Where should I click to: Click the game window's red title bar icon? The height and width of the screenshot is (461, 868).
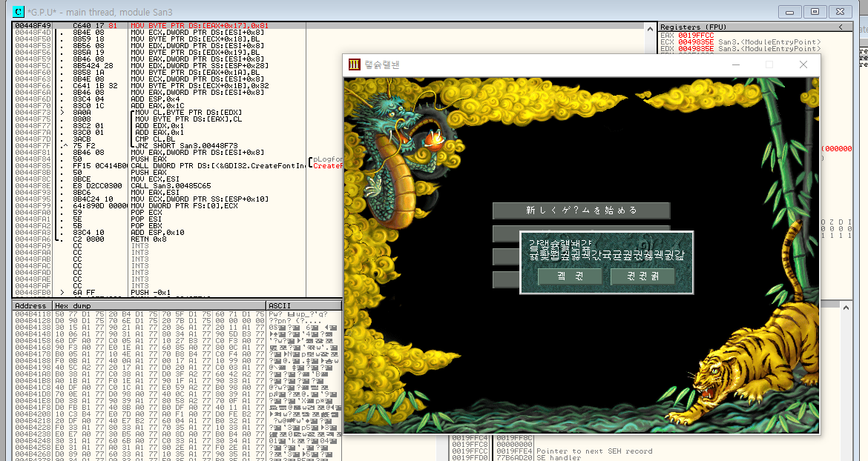pos(355,64)
